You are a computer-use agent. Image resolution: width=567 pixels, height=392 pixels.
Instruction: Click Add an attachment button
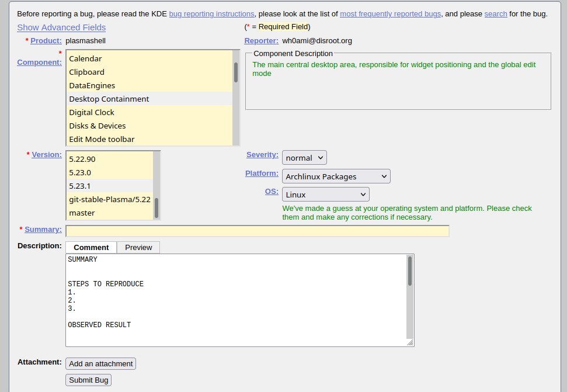(101, 364)
